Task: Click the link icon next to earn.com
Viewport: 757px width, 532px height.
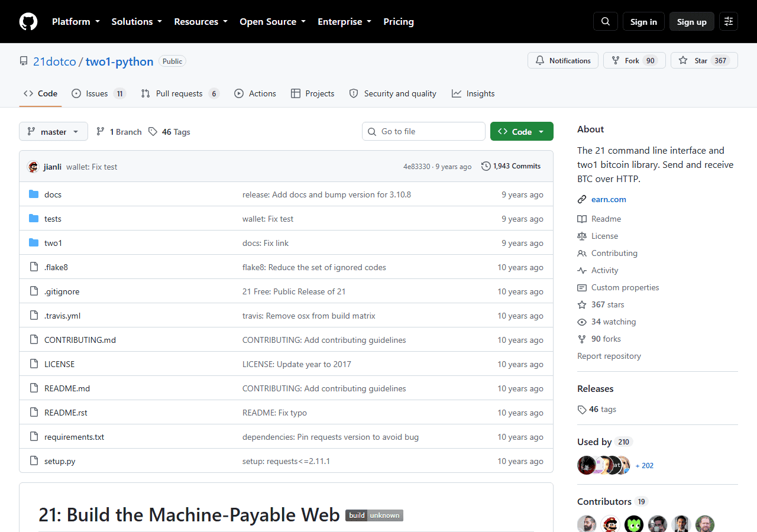Action: 582,199
